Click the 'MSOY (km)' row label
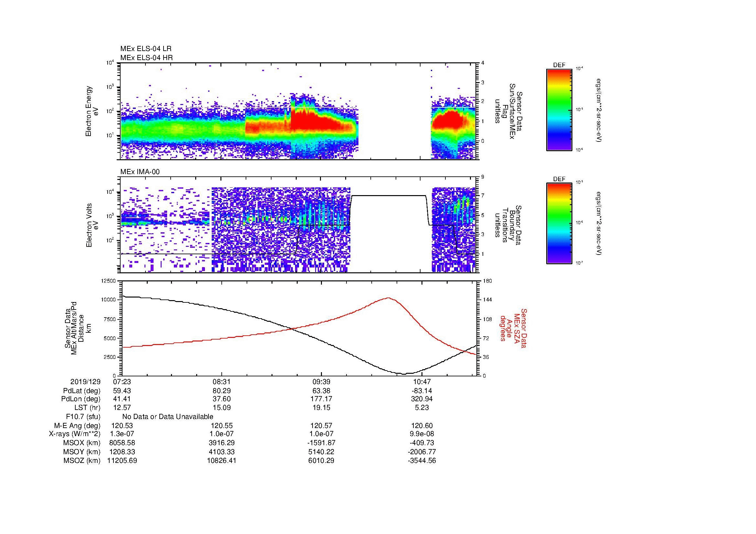756x534 pixels. click(82, 452)
